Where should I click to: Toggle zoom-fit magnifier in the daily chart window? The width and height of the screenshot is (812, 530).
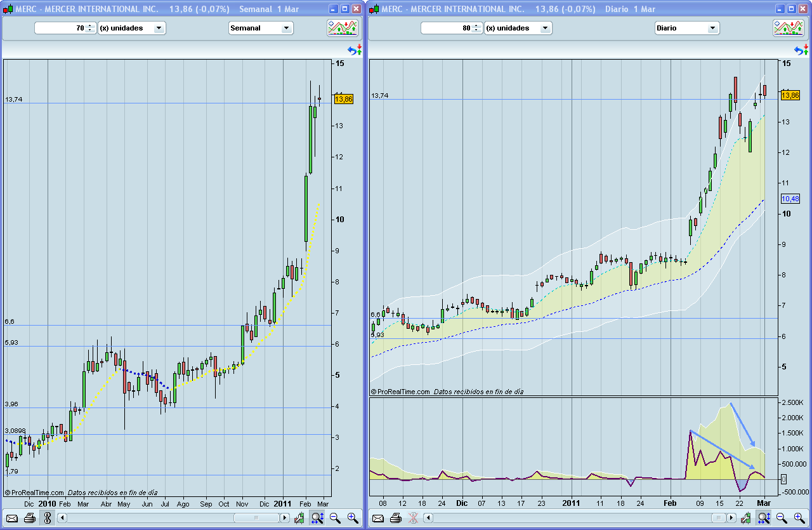[x=764, y=519]
